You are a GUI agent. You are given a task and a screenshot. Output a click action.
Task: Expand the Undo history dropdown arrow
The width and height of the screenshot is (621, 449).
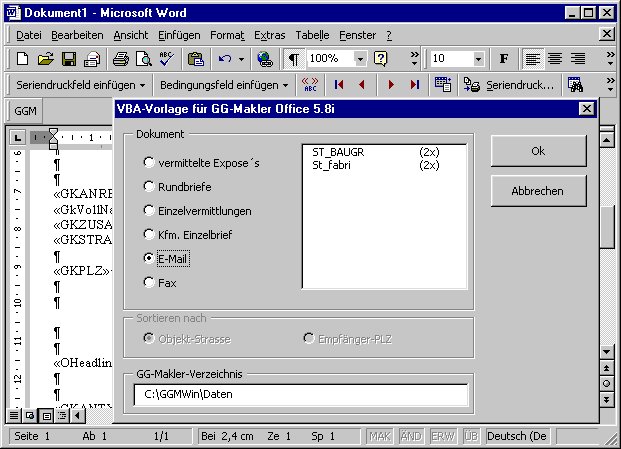[242, 59]
